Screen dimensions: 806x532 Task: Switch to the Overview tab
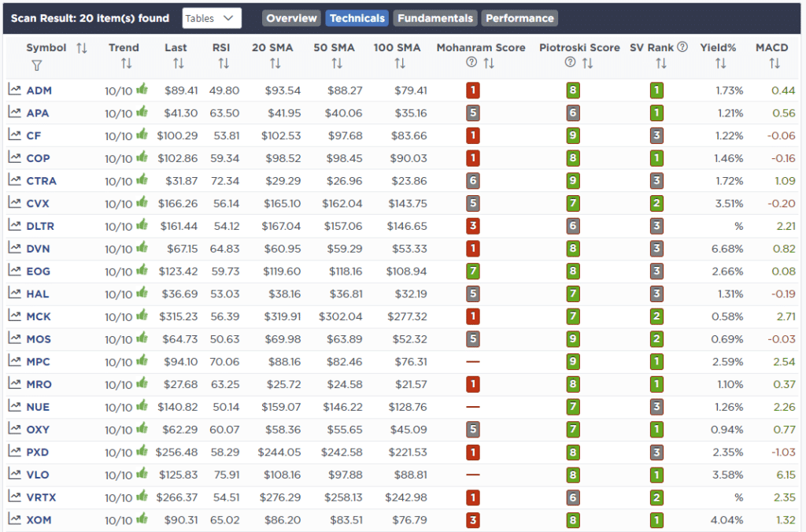[x=291, y=19]
